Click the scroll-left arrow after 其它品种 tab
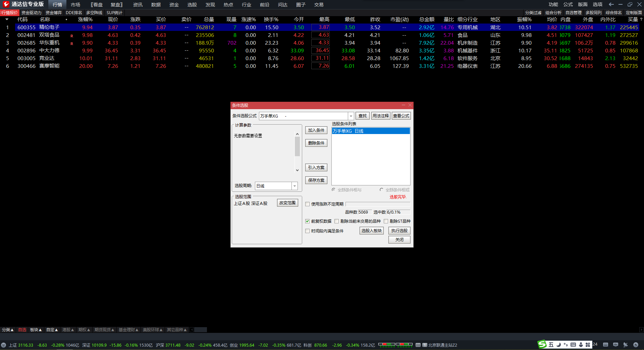 [192, 330]
